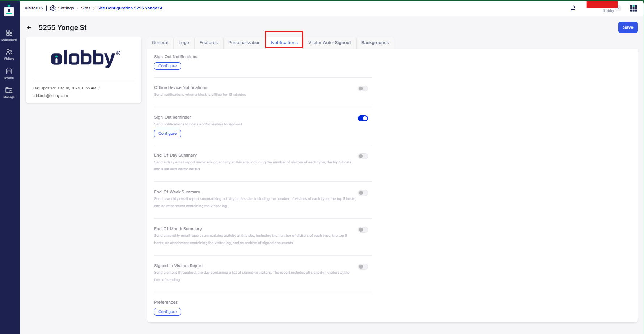Enable the End-Of-Week Summary toggle
The image size is (644, 334).
pos(363,193)
